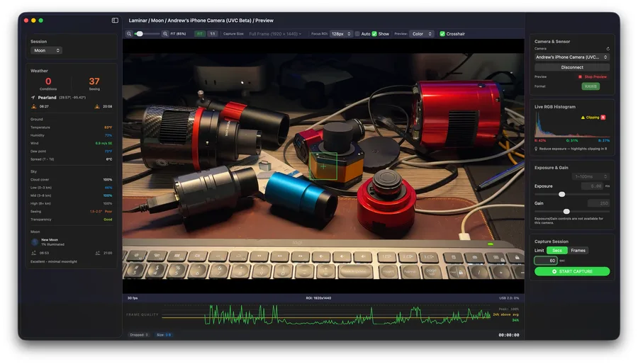Set capture limit to Secs
Viewport: 638px width, 364px height.
pyautogui.click(x=557, y=250)
